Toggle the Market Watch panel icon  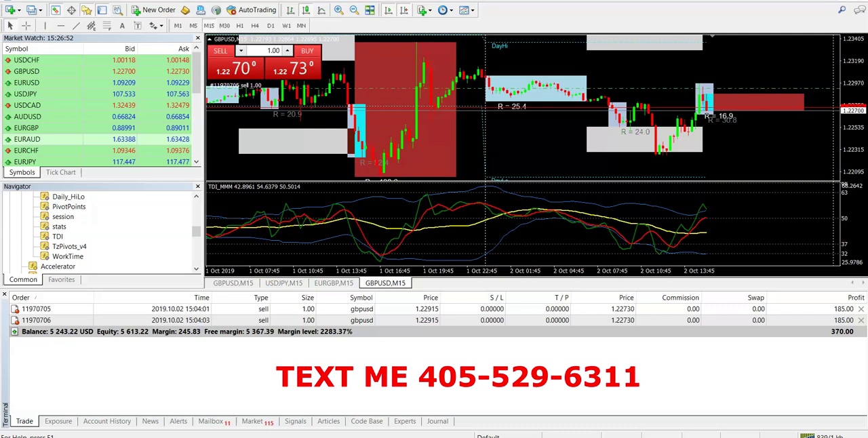coord(55,10)
